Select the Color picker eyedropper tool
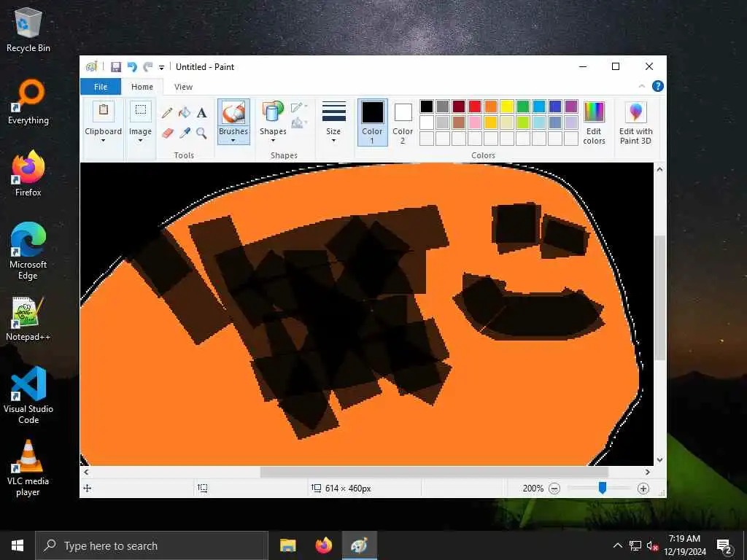 point(185,133)
